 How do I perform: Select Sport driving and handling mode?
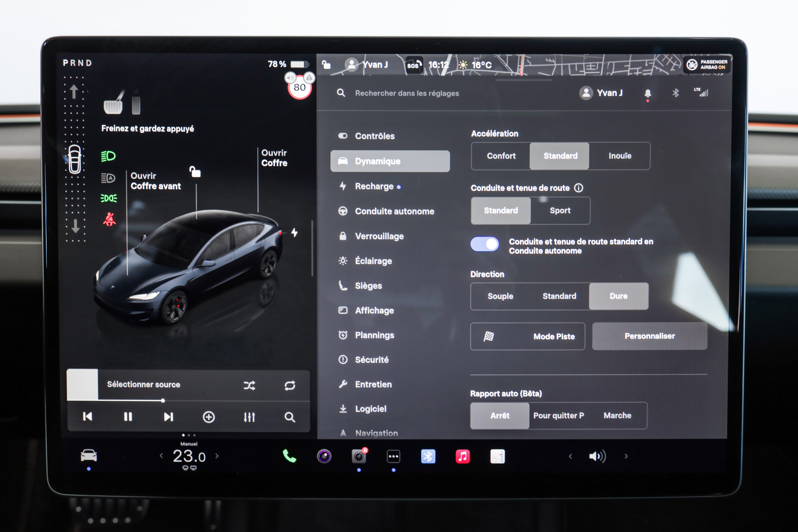point(560,211)
